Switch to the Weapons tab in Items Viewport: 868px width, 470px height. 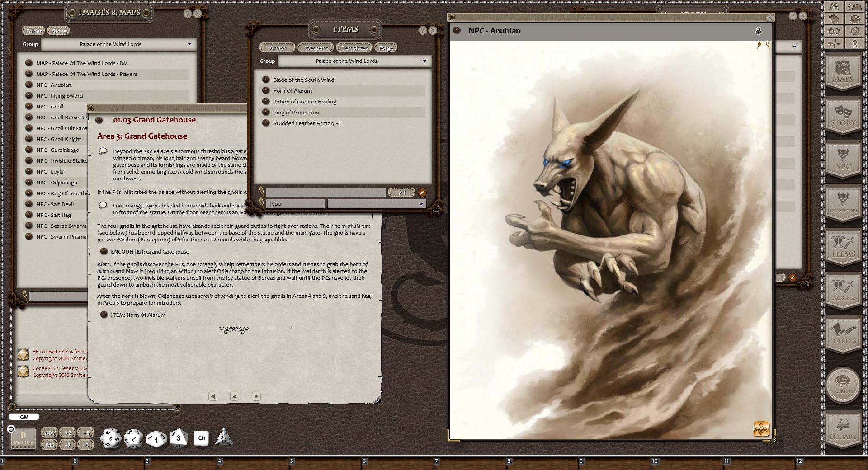pos(315,47)
